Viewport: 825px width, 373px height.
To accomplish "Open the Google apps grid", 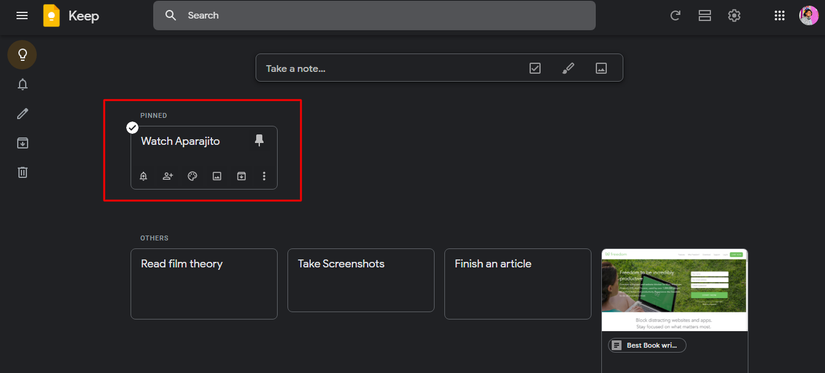I will click(780, 16).
